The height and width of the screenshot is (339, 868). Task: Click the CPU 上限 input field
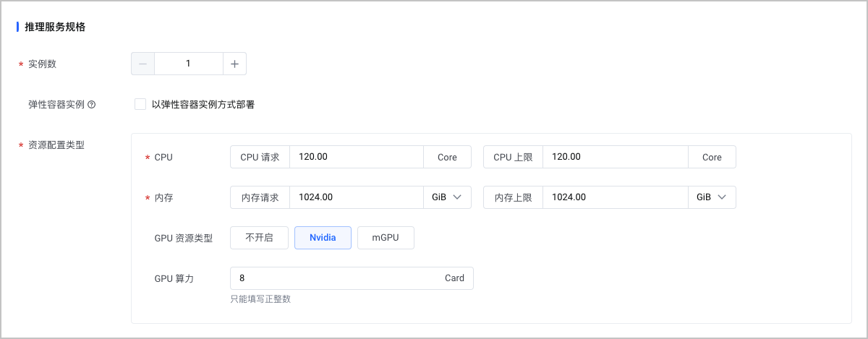coord(615,157)
